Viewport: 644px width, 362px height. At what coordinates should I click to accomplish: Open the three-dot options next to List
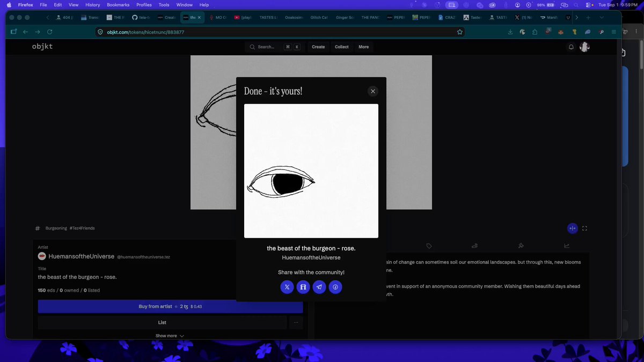[x=296, y=322]
